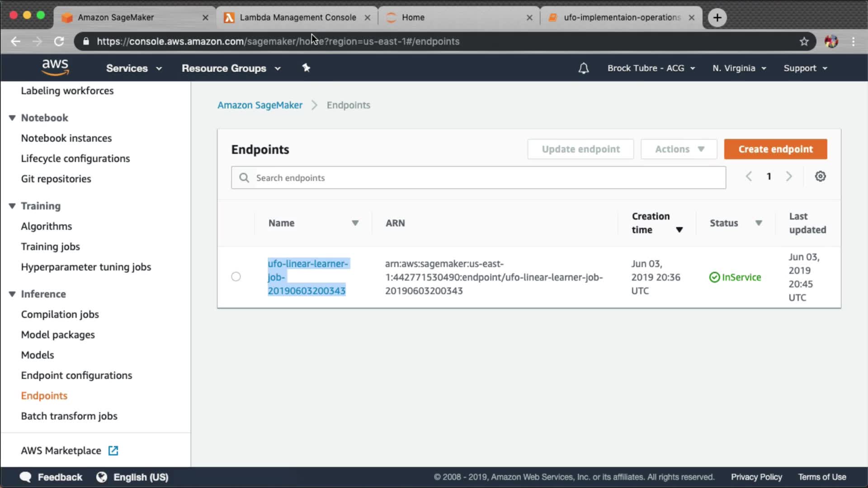Switch to the Lambda Management Console tab
Screen dimensions: 868x488
pyautogui.click(x=297, y=17)
